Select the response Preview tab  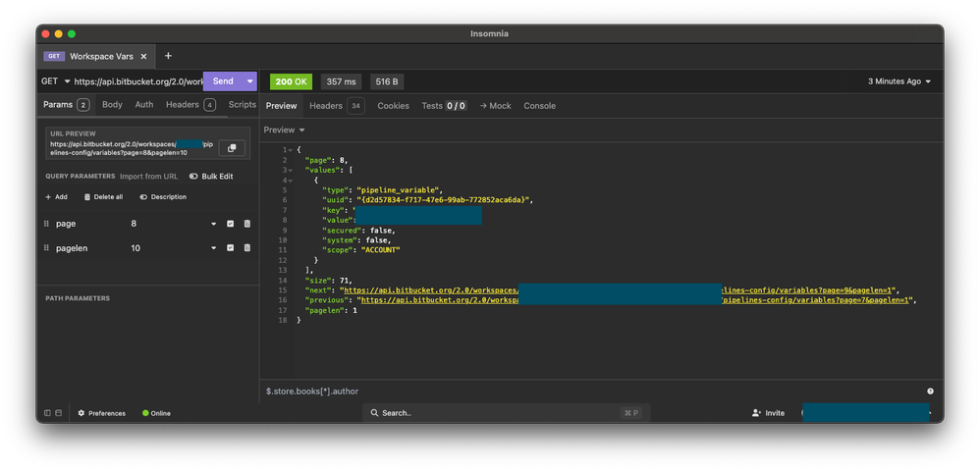281,106
